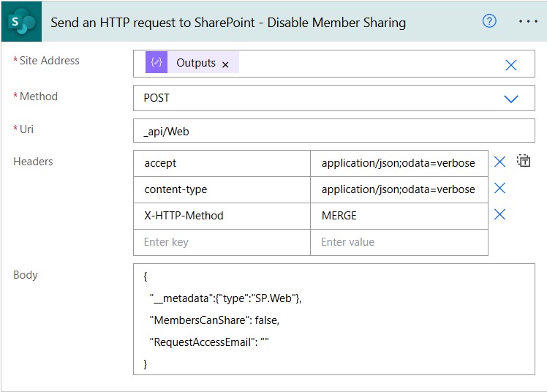Clear the Site Address field with X
This screenshot has width=547, height=392.
pos(510,65)
